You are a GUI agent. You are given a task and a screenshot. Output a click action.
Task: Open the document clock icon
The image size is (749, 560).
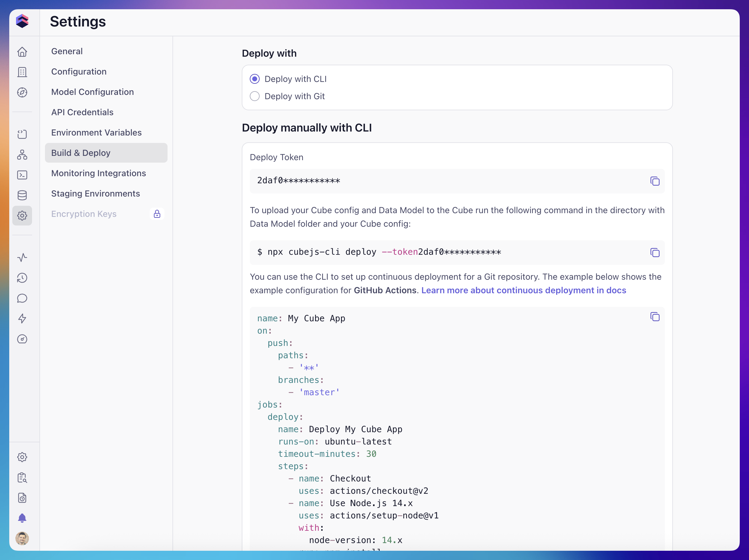click(x=22, y=498)
